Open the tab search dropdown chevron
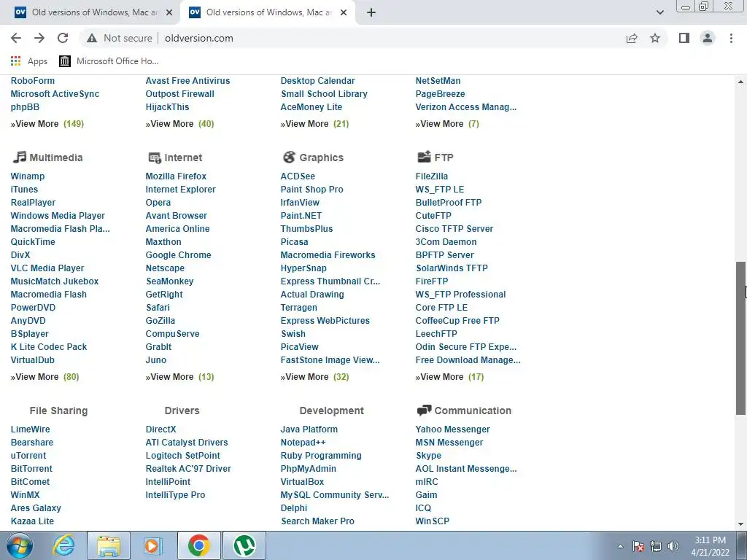This screenshot has width=747, height=560. coord(659,12)
